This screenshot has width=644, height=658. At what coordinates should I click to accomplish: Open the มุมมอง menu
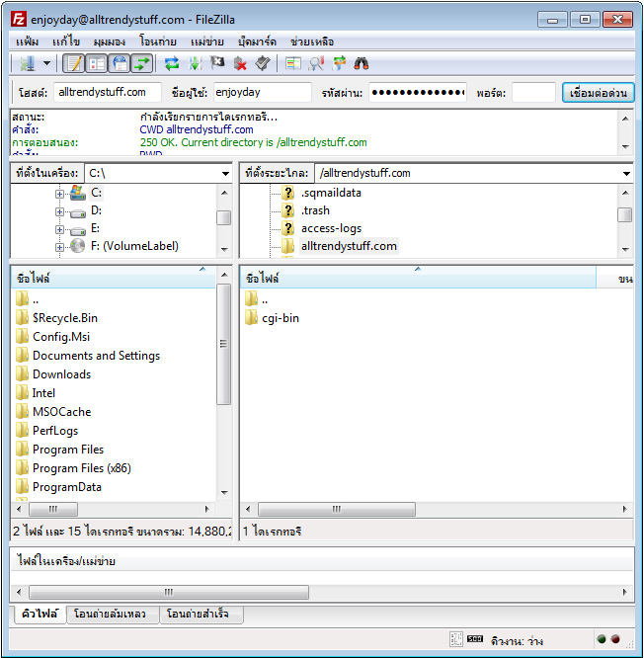point(109,41)
